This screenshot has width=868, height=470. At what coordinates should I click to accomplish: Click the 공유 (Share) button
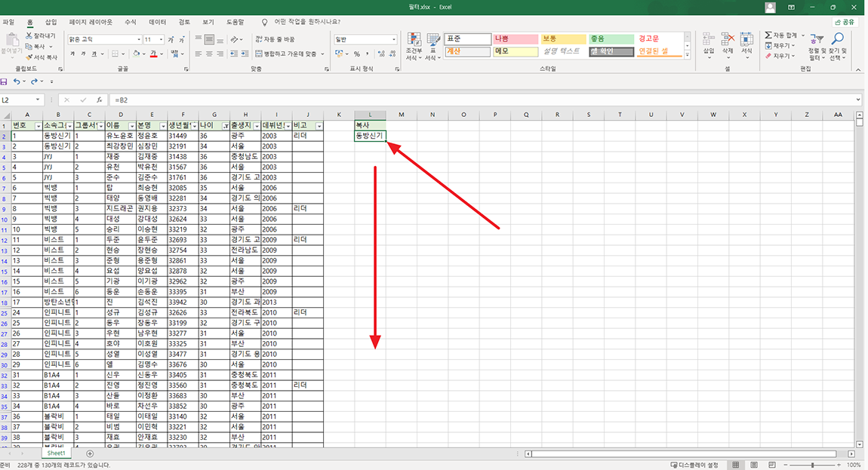[845, 22]
